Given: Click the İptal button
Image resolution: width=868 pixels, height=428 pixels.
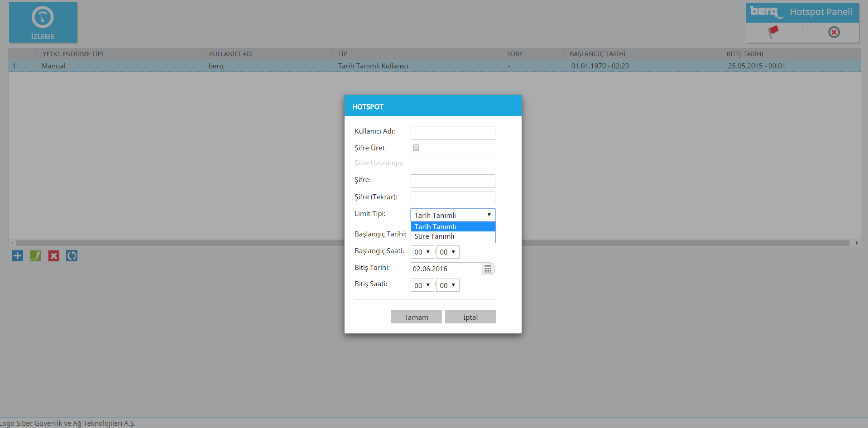Looking at the screenshot, I should 470,317.
